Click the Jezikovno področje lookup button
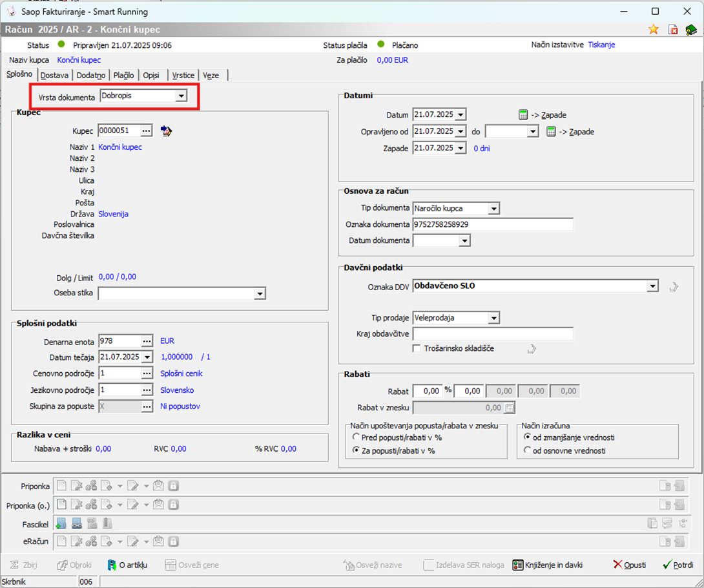This screenshot has height=588, width=704. (x=147, y=390)
